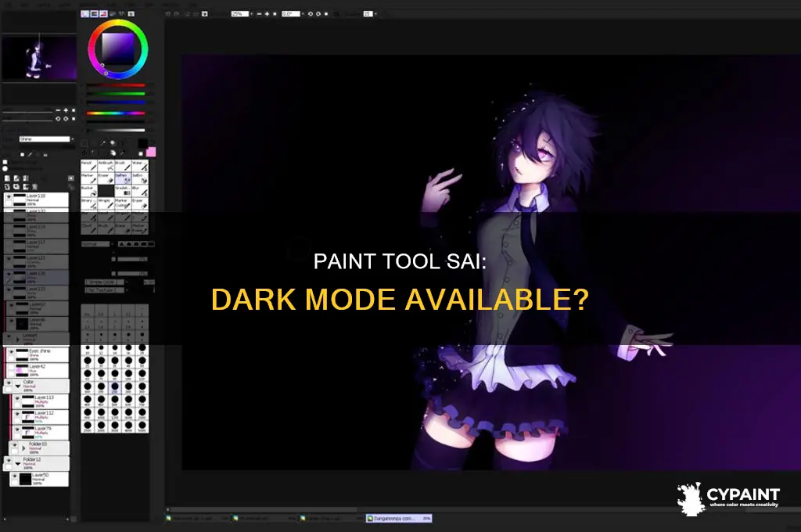Open the Canvas menu
The height and width of the screenshot is (532, 801).
click(x=44, y=4)
